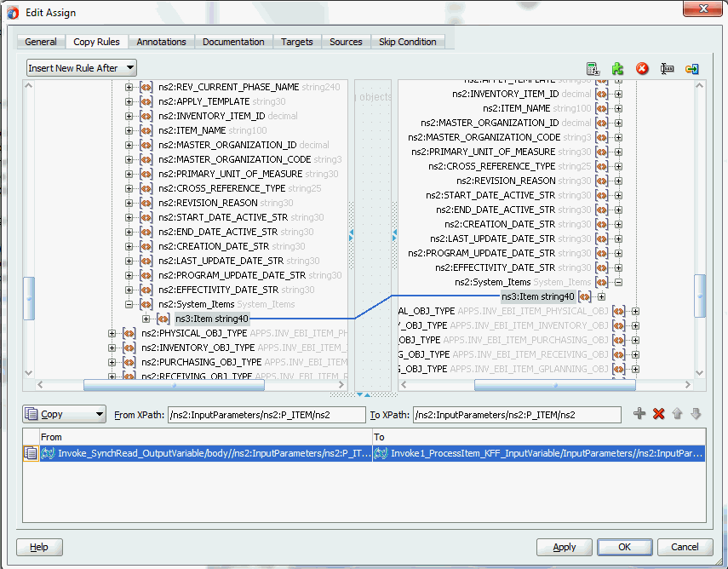Open the Copy operation type dropdown
Screen dimensions: 728x569
[64, 414]
